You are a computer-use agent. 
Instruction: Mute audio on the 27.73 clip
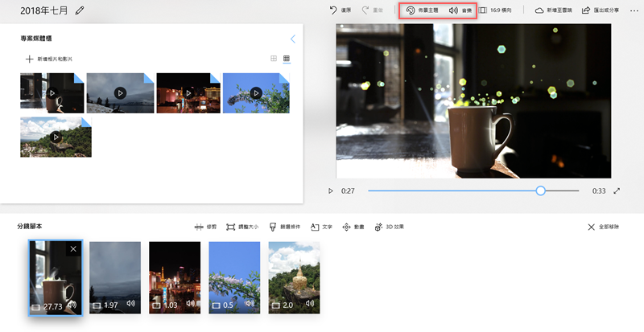[x=72, y=305]
